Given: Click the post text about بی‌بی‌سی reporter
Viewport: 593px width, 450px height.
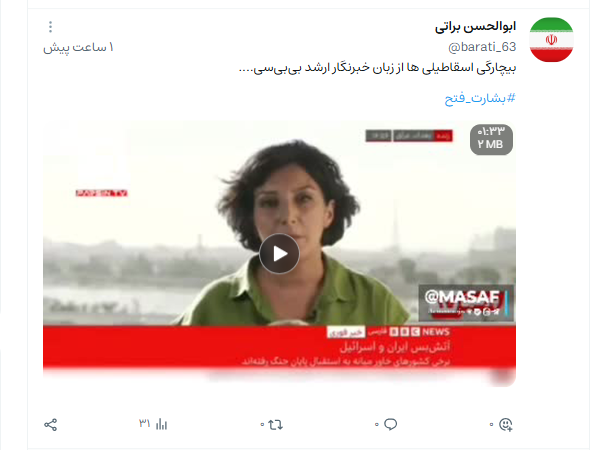Looking at the screenshot, I should click(377, 68).
